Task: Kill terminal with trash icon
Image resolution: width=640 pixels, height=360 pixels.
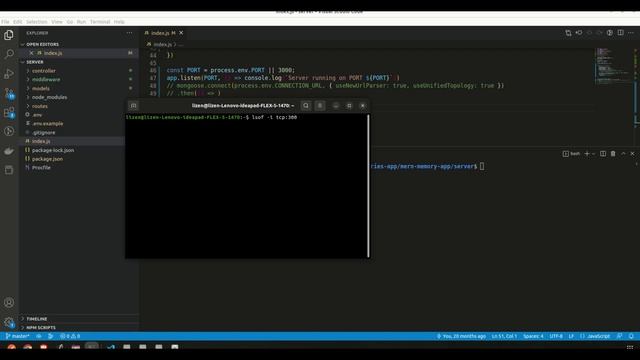Action: coord(613,154)
